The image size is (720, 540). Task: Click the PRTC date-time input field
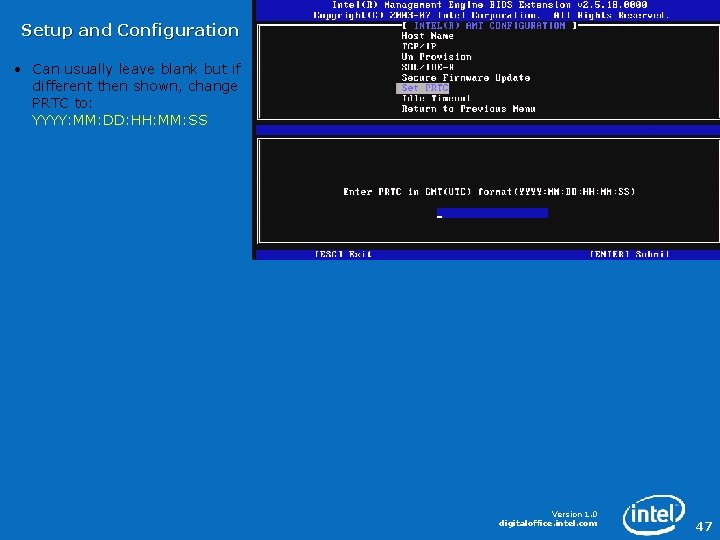[x=492, y=213]
